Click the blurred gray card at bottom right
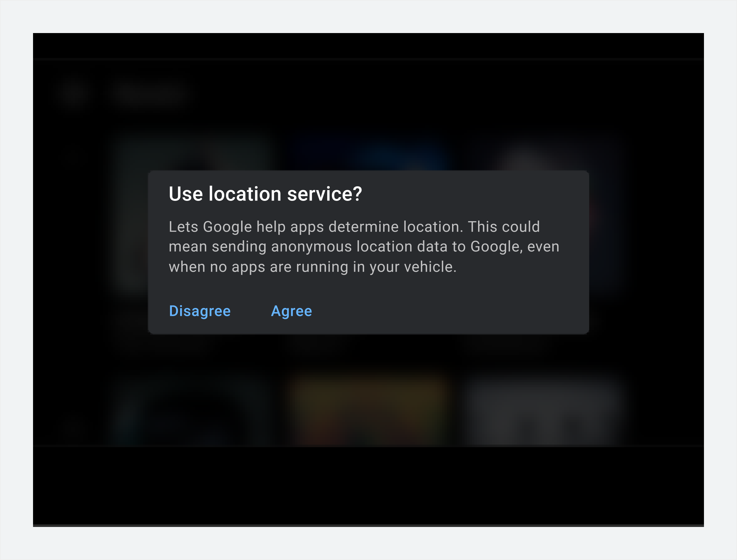The image size is (737, 560). [543, 410]
